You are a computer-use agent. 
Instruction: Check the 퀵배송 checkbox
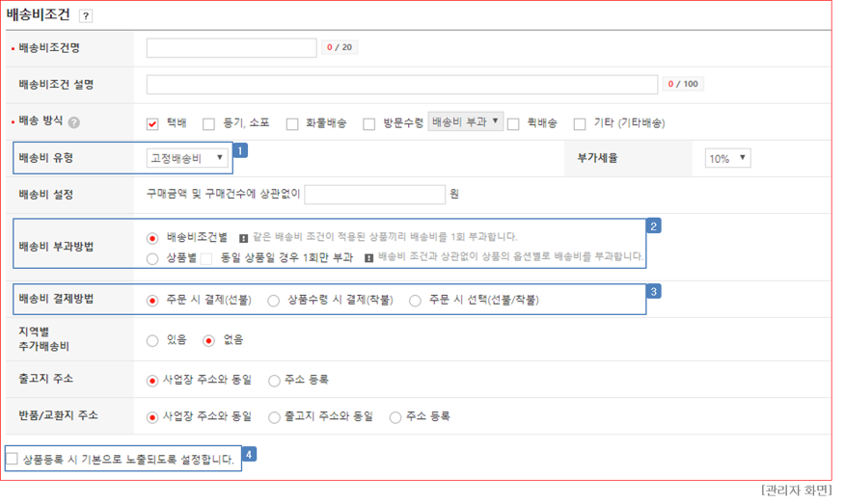tap(513, 124)
